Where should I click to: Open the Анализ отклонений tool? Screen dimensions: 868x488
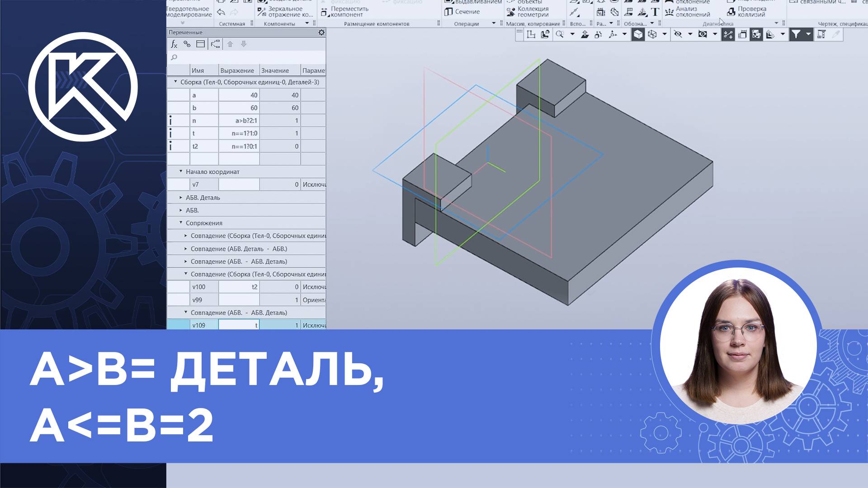tap(688, 12)
